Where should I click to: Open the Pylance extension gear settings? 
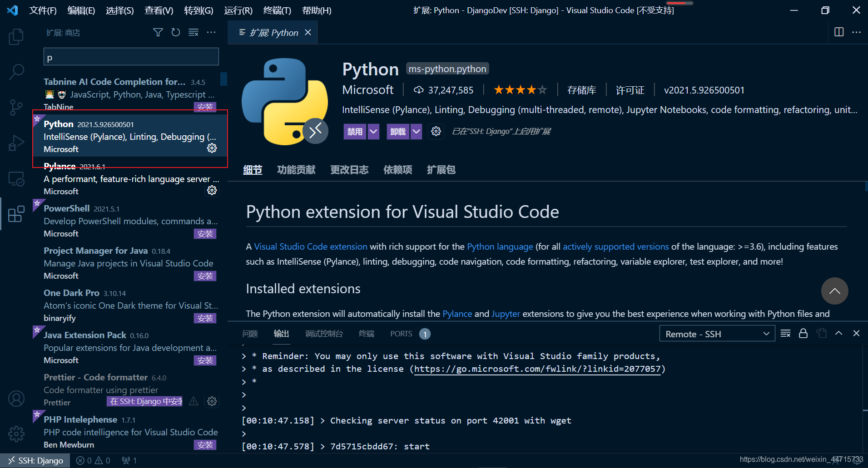tap(212, 190)
